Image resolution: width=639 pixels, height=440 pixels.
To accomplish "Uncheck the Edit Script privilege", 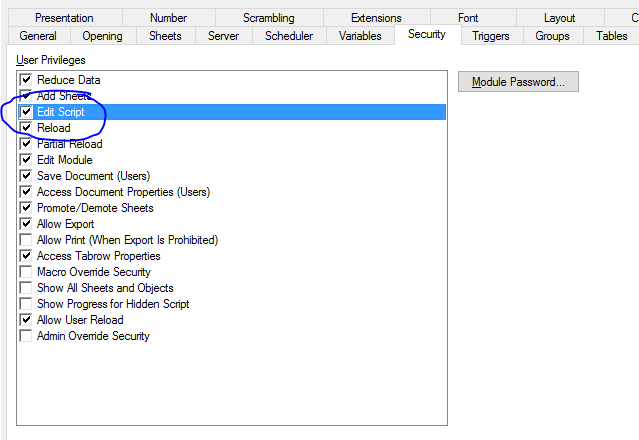I will [x=26, y=112].
